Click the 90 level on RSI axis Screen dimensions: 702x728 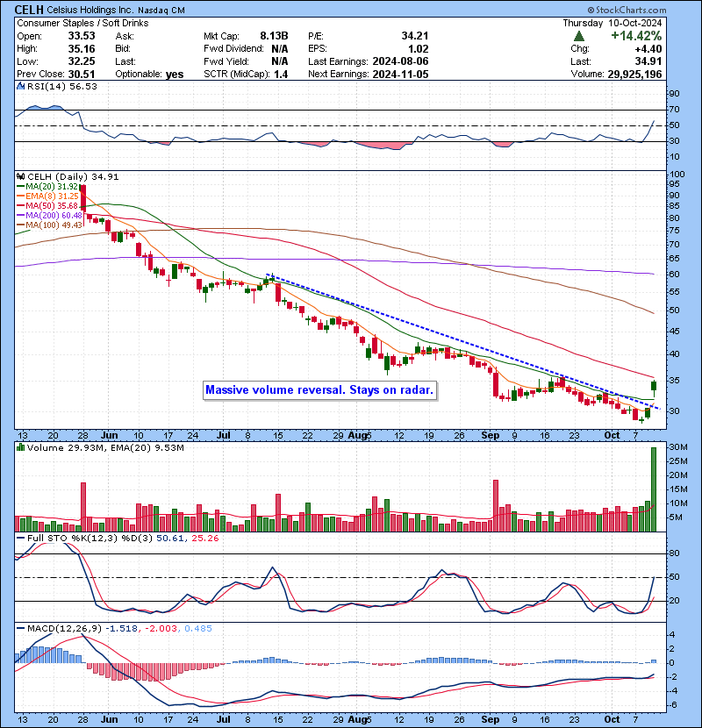coord(674,94)
